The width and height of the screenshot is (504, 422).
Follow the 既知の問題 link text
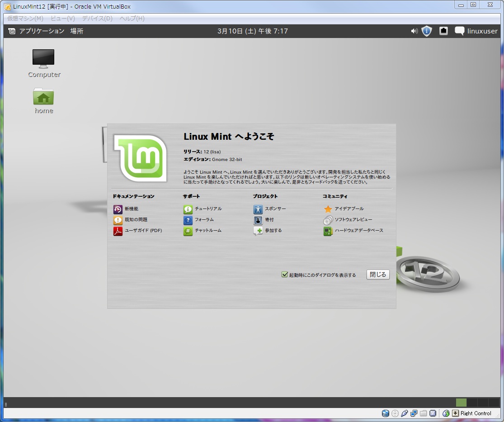pyautogui.click(x=136, y=220)
